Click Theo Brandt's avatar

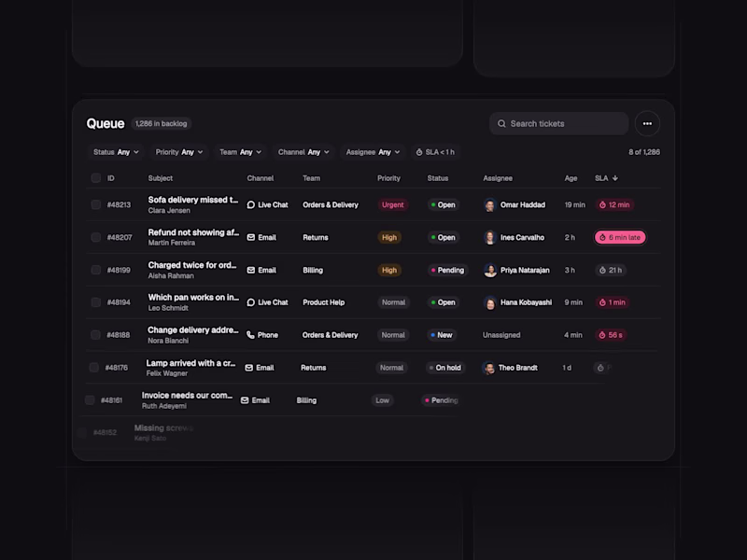[x=487, y=368]
